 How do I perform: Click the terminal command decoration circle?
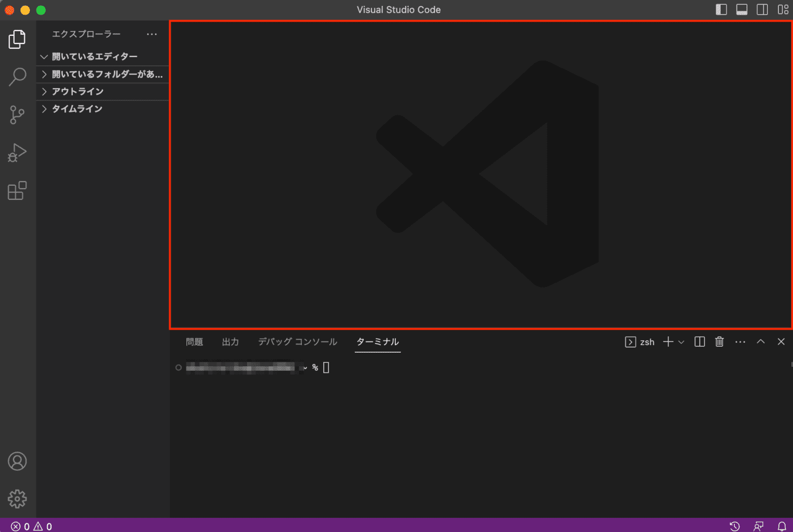click(x=179, y=367)
